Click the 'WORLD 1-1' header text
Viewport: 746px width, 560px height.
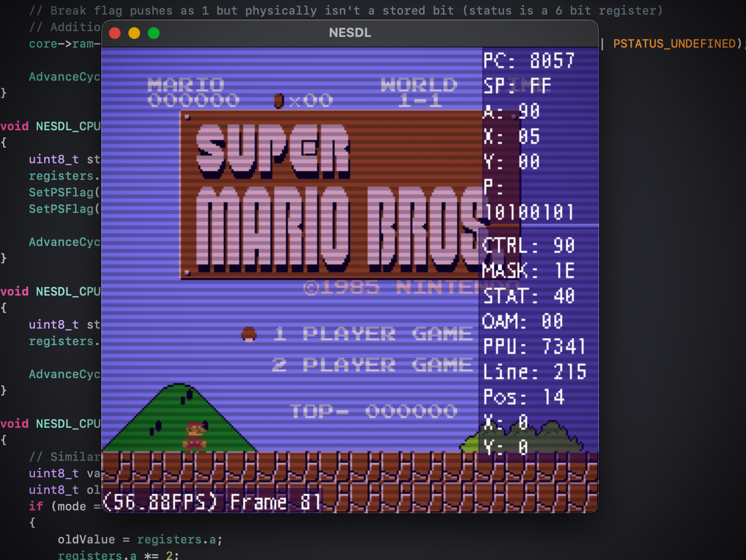pos(419,92)
